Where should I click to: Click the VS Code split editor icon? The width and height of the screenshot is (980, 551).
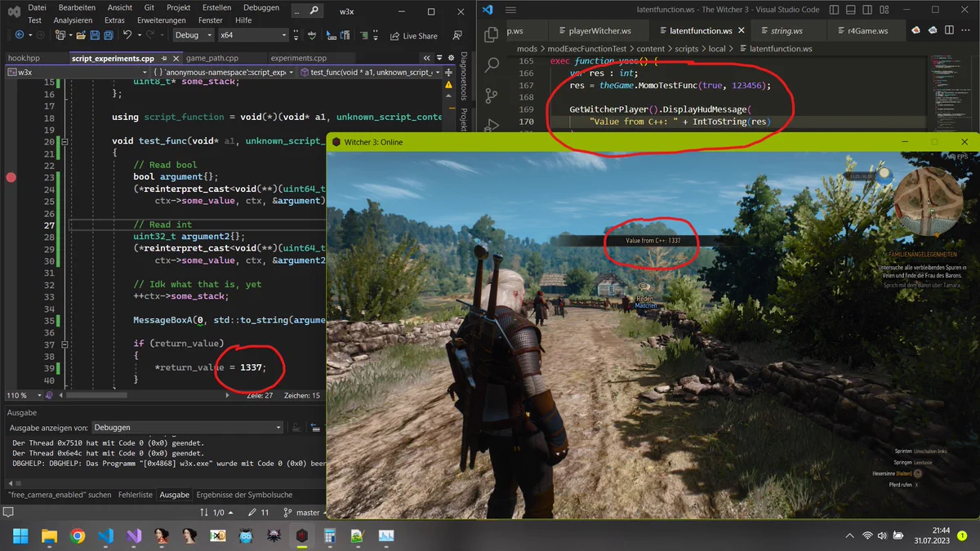pyautogui.click(x=948, y=30)
